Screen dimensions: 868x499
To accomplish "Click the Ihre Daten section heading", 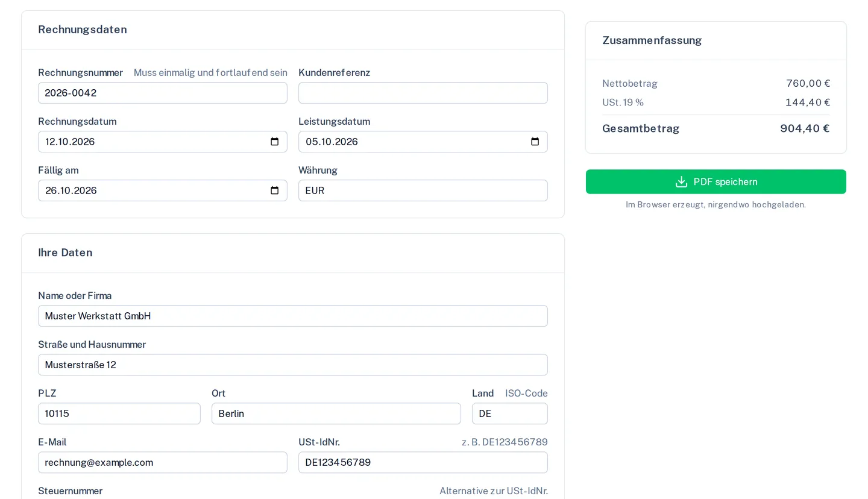I will click(x=65, y=253).
